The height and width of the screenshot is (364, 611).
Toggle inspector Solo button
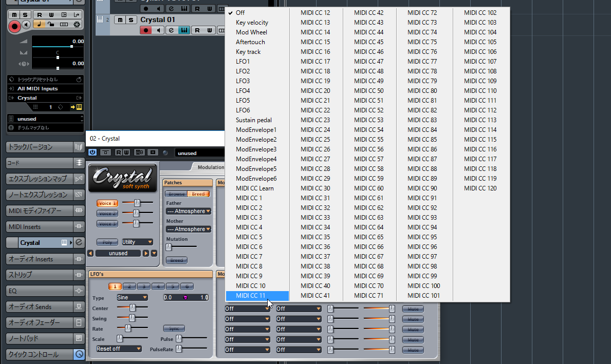[x=25, y=15]
